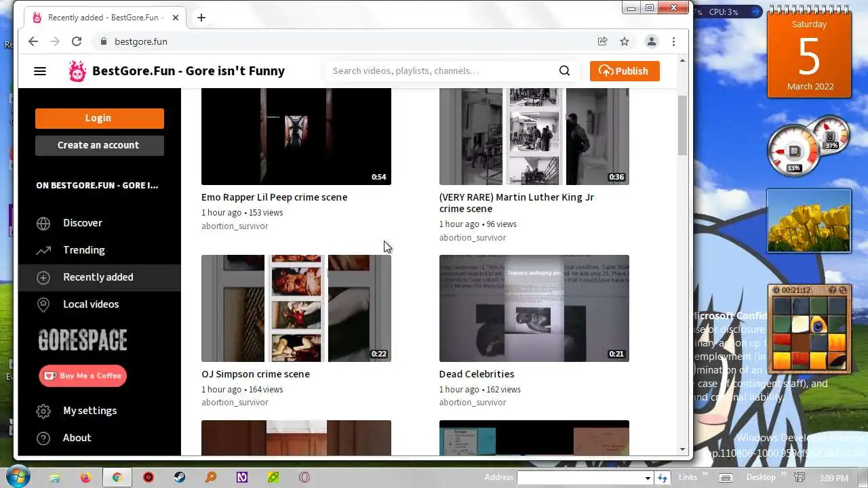The height and width of the screenshot is (488, 868).
Task: Click the picture puzzle gadget tiles
Action: (809, 332)
